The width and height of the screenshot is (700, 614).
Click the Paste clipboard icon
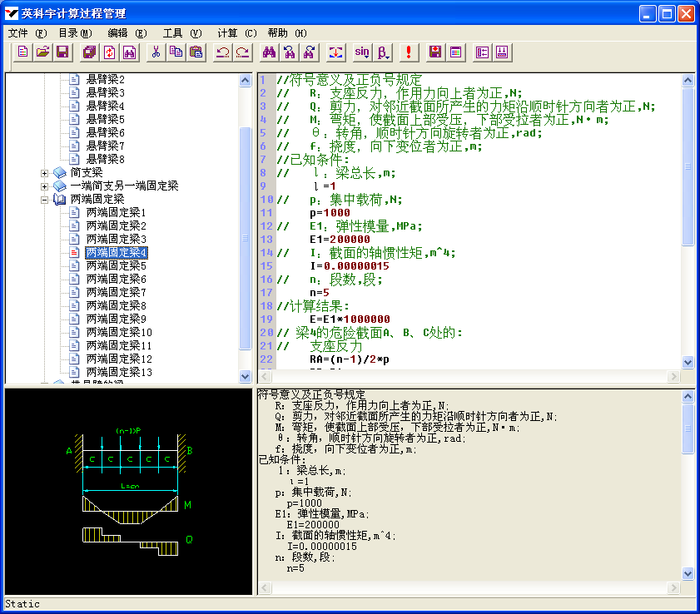[x=196, y=52]
